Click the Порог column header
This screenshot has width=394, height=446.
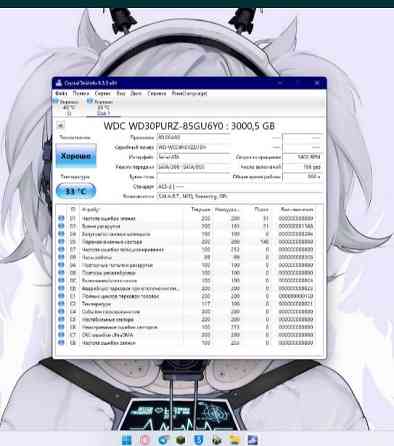tap(261, 210)
